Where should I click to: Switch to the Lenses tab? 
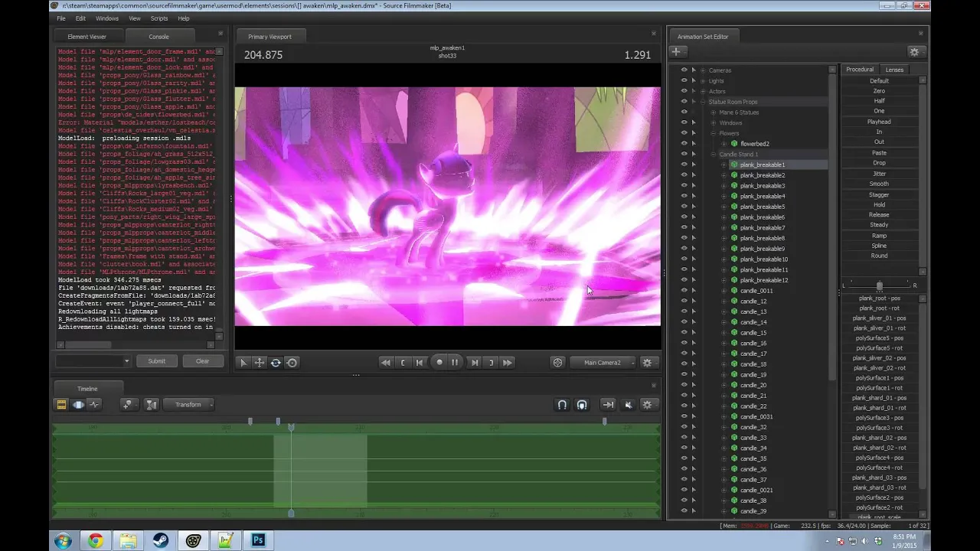[x=894, y=70]
